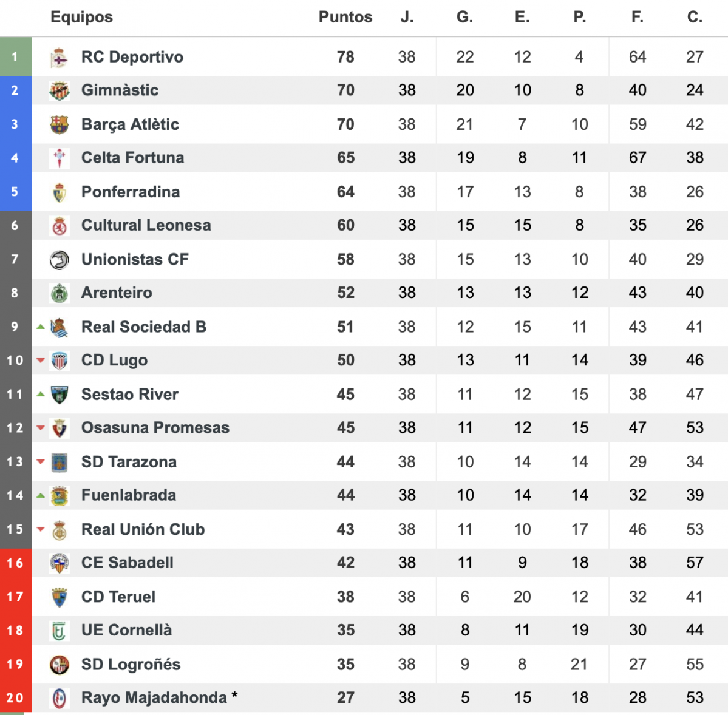728x715 pixels.
Task: Click green up arrow beside Real Sociedad B
Action: coord(41,327)
